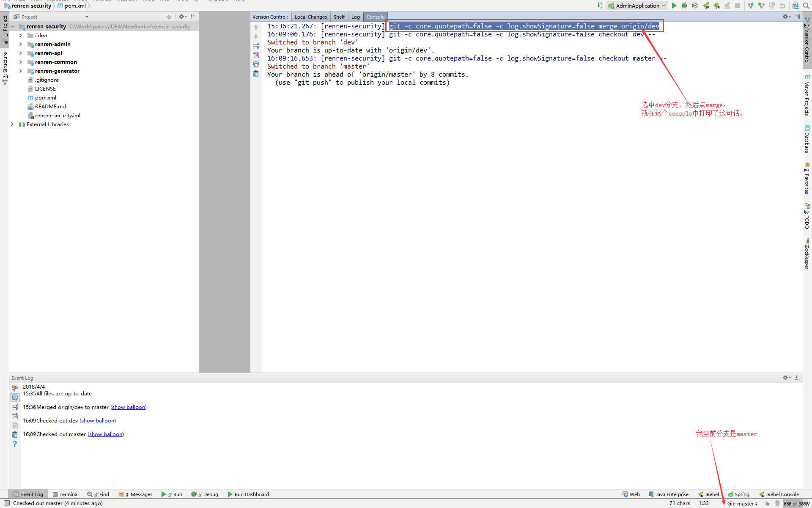
Task: Open the Log tab in Version Control
Action: [355, 17]
